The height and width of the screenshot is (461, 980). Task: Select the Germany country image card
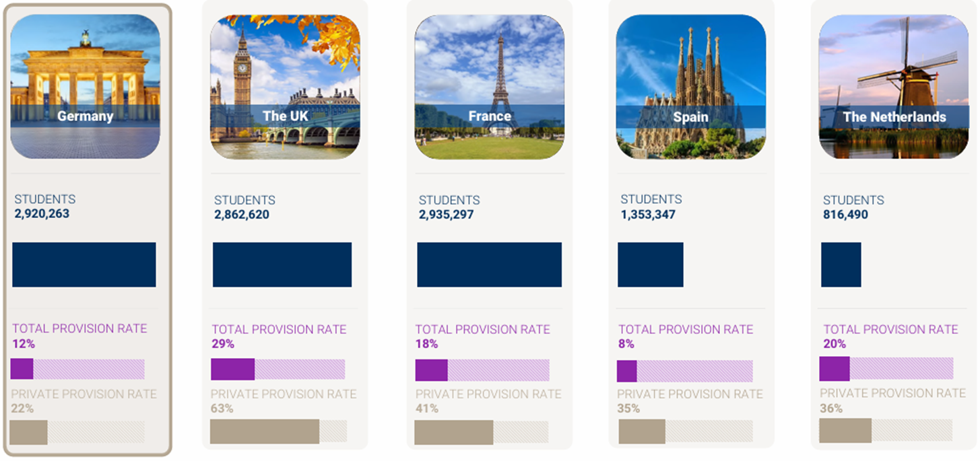[85, 86]
